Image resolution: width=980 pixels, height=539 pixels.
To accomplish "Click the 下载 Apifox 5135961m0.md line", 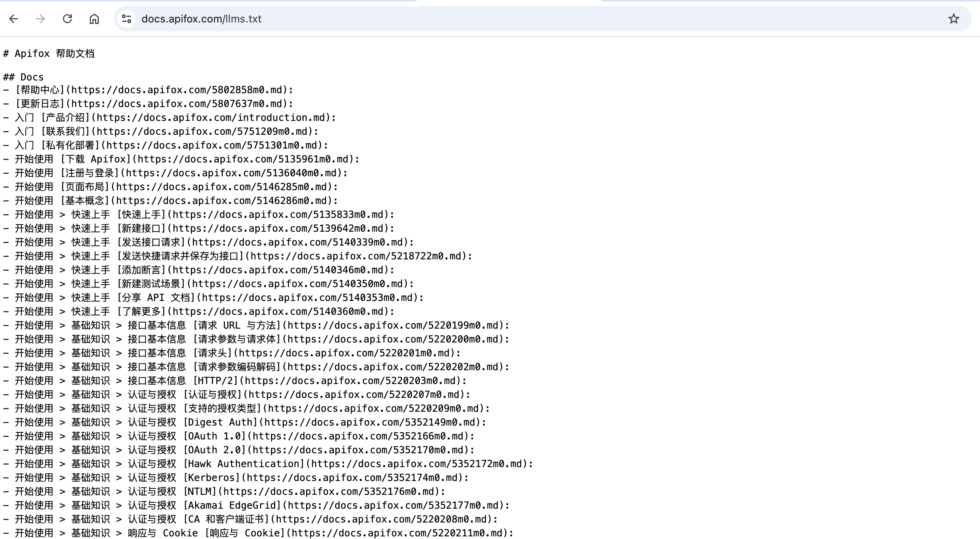I will pos(182,159).
